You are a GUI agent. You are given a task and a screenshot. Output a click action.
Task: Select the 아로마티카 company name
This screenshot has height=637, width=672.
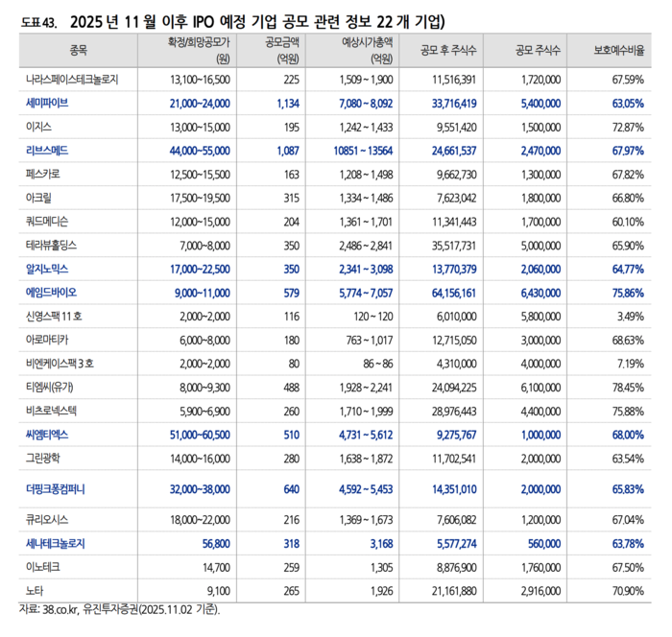47,341
